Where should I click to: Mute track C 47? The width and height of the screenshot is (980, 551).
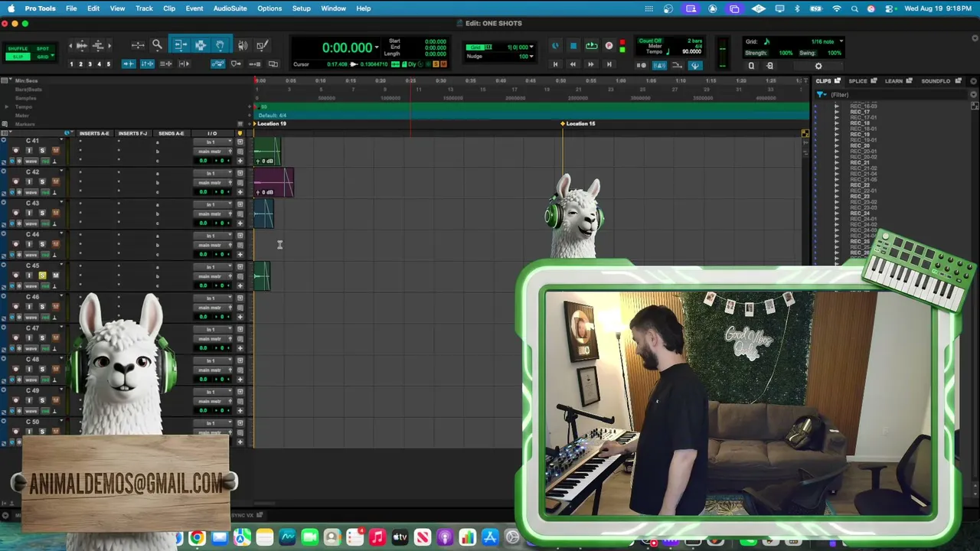[x=55, y=338]
